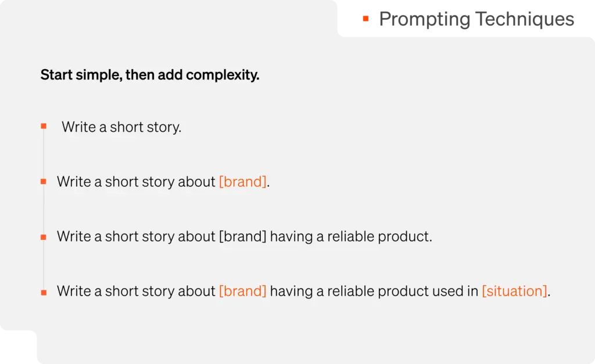The image size is (595, 364).
Task: Click 'having a reliable product.' in third line
Action: tap(351, 236)
